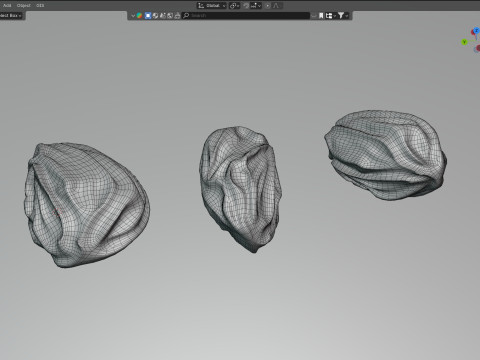Toggle proportional editing

(268, 5)
